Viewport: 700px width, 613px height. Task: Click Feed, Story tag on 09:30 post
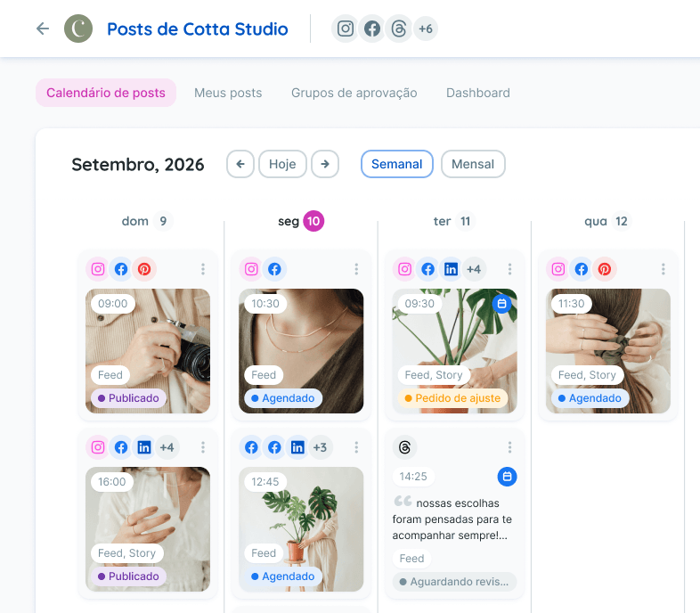point(434,375)
